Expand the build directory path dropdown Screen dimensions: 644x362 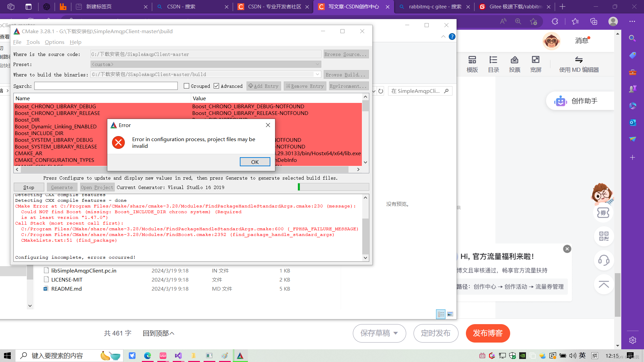coord(317,74)
